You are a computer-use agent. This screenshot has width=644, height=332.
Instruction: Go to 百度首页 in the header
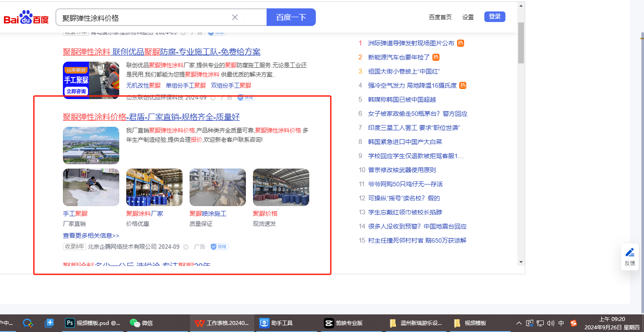pyautogui.click(x=440, y=17)
